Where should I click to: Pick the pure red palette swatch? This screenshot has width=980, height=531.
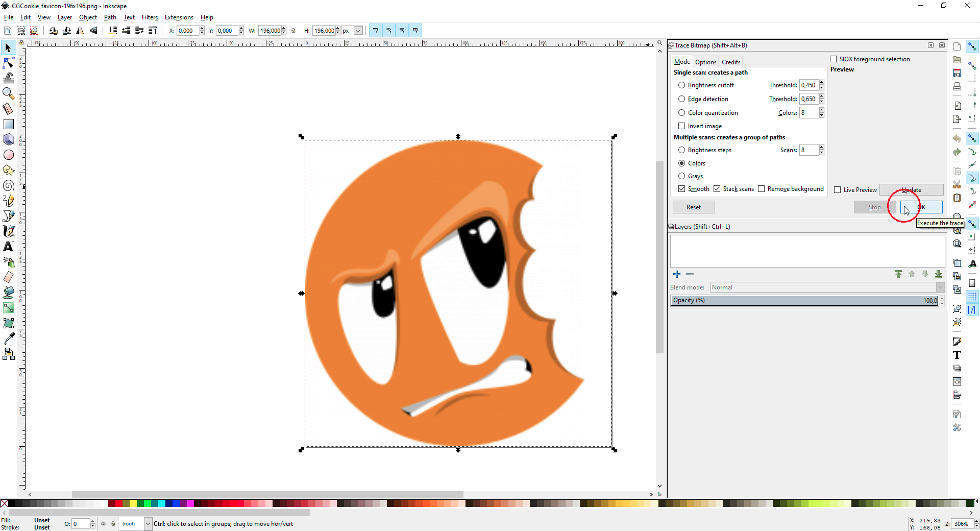(119, 503)
